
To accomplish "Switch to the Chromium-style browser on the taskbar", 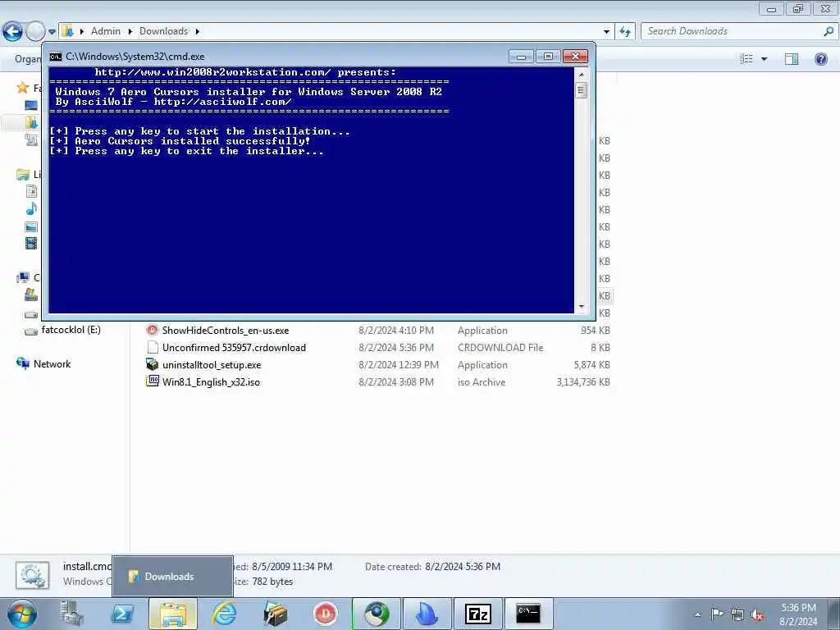I will pyautogui.click(x=376, y=614).
